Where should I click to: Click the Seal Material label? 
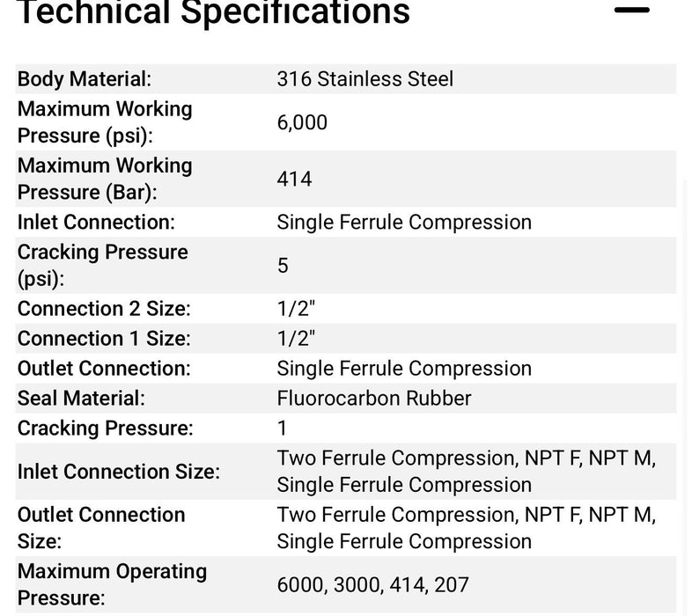(81, 398)
